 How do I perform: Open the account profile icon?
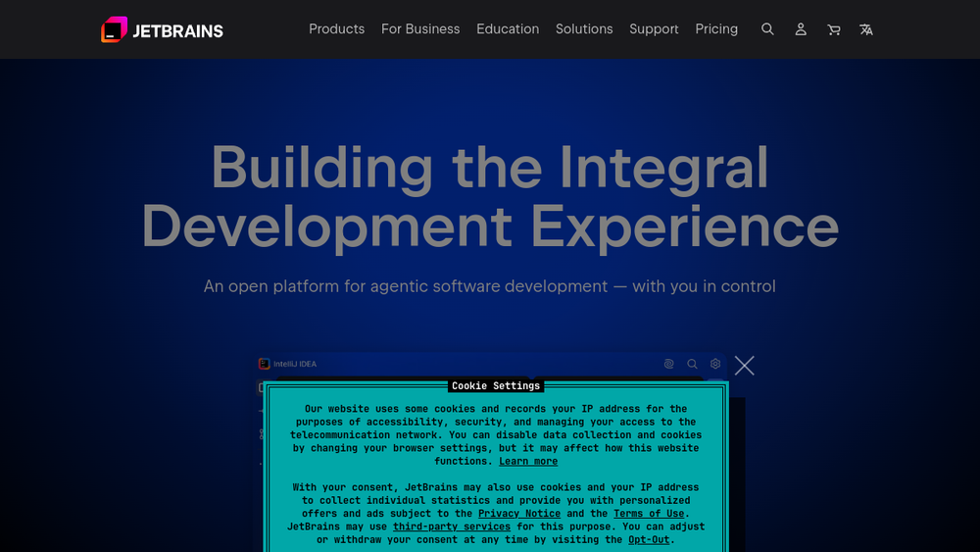pyautogui.click(x=801, y=29)
